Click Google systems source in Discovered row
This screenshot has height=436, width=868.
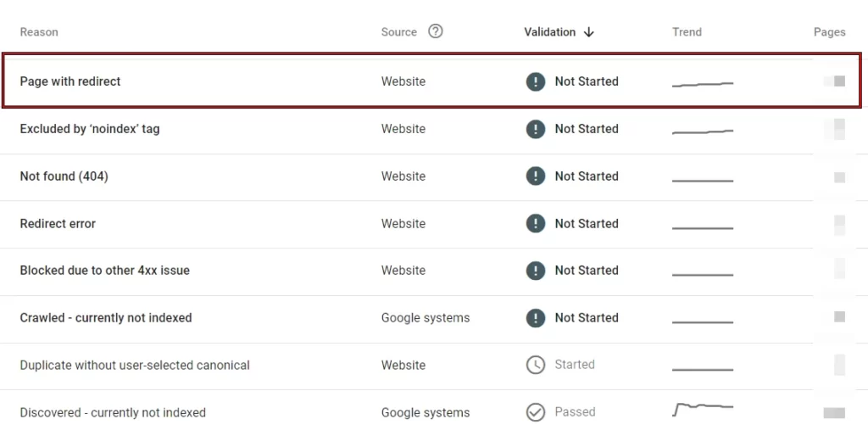pos(426,413)
